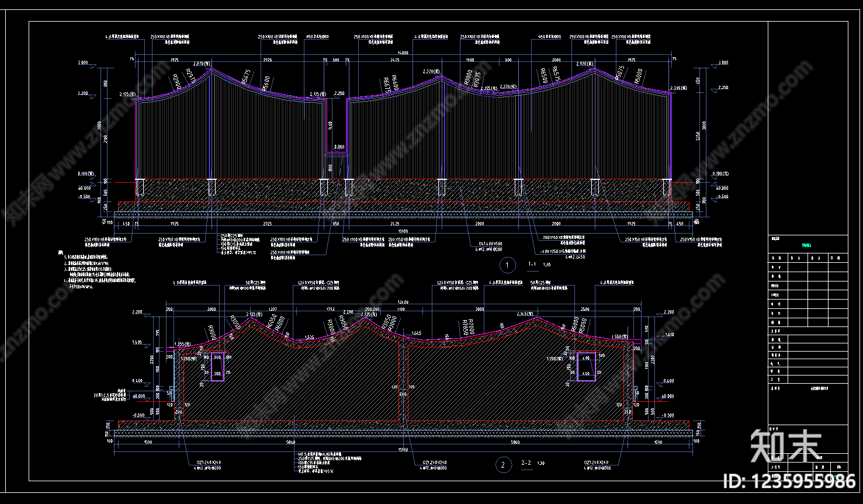Select the "12400" top dimension in section 2-2

coord(403,303)
